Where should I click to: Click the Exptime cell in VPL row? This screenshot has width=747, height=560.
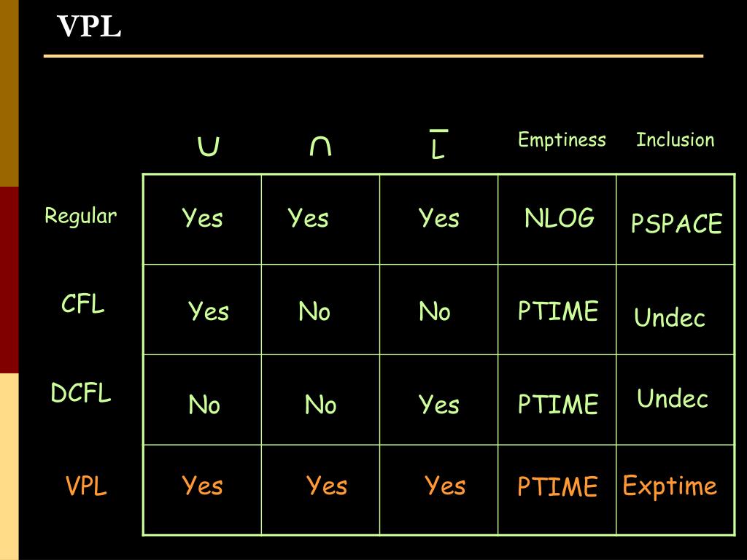(670, 486)
